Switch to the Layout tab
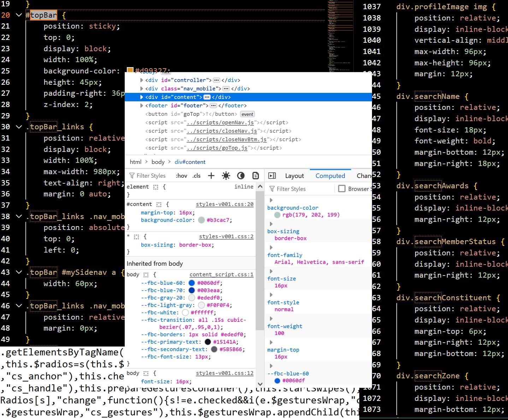This screenshot has height=420, width=508. click(294, 176)
